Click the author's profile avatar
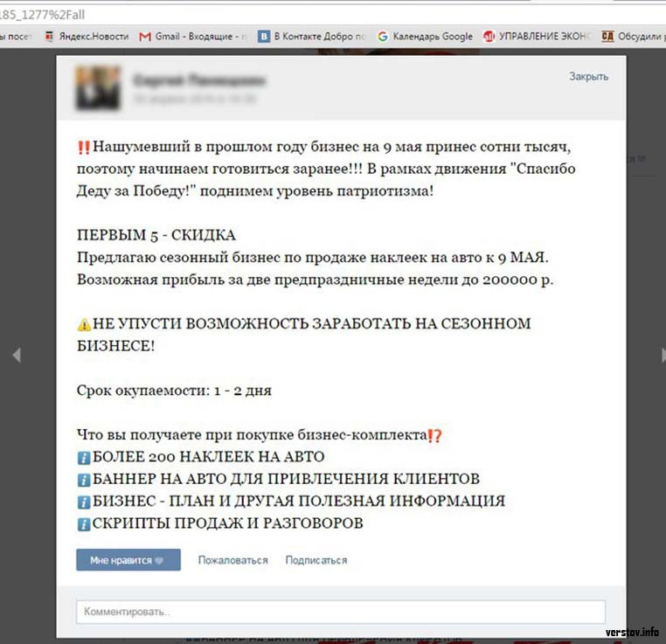 click(x=98, y=88)
